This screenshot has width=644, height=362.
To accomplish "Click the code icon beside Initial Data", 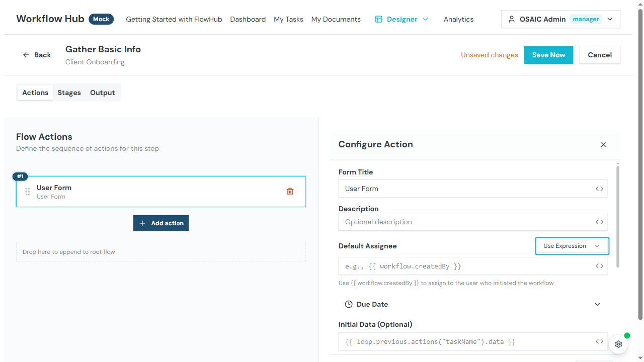I will tap(599, 341).
